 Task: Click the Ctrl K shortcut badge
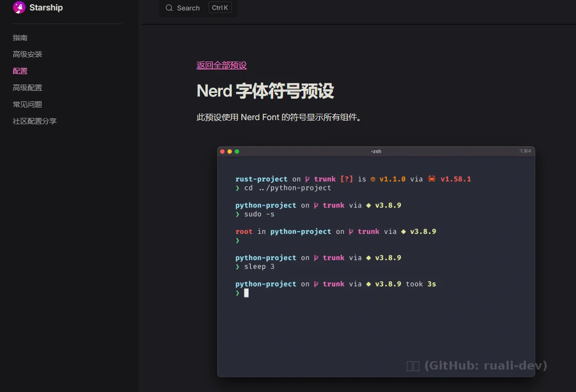(x=220, y=8)
